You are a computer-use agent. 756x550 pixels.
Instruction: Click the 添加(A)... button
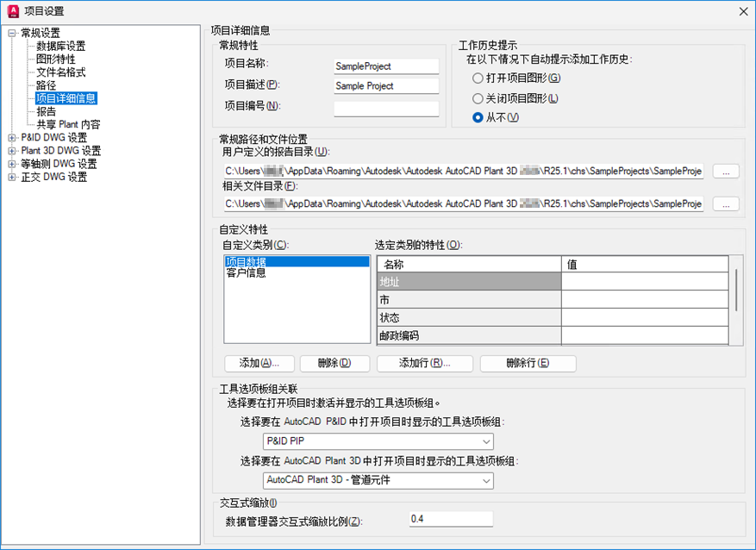tap(259, 364)
